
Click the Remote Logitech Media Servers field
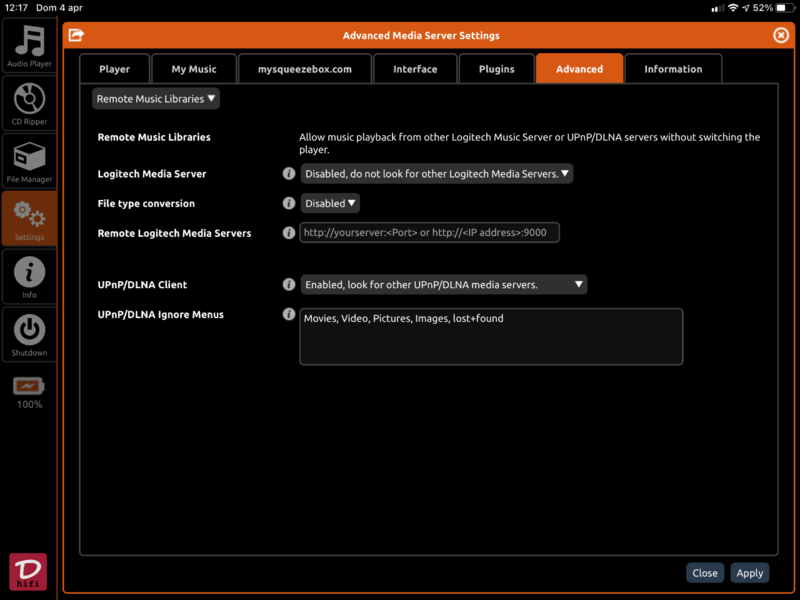coord(429,233)
